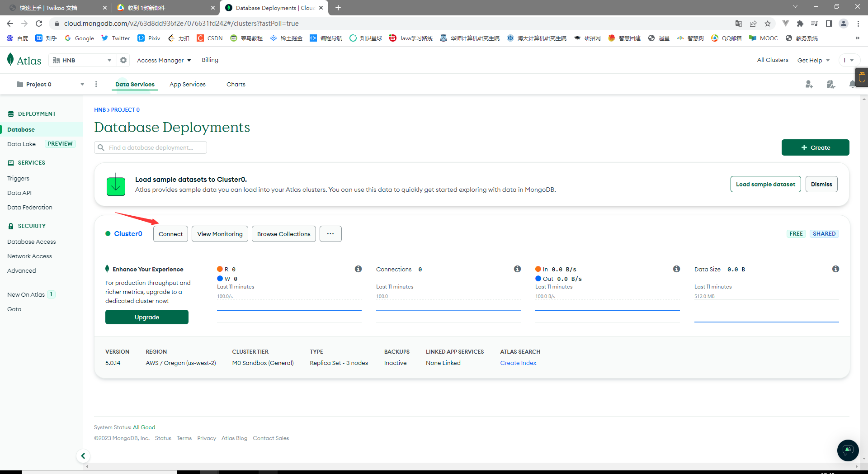Switch to the Charts tab

coord(236,84)
